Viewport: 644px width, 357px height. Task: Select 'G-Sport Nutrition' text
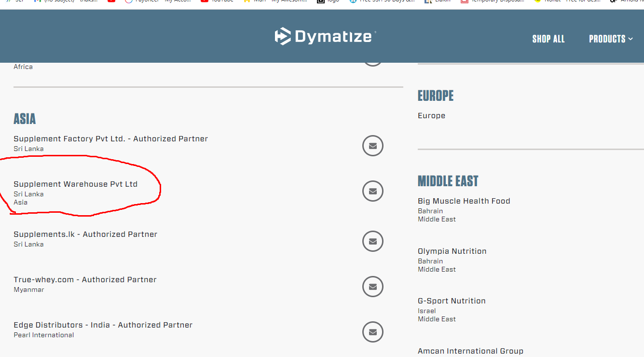(452, 301)
